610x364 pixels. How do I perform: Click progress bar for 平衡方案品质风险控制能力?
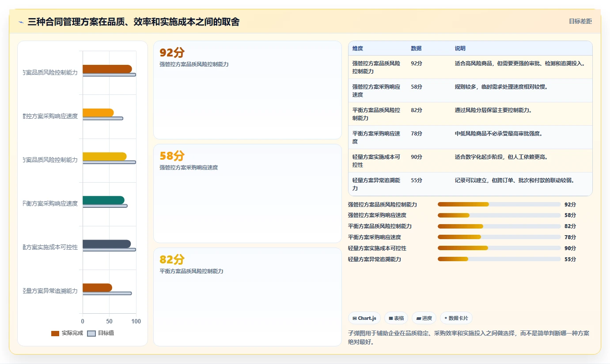click(499, 226)
